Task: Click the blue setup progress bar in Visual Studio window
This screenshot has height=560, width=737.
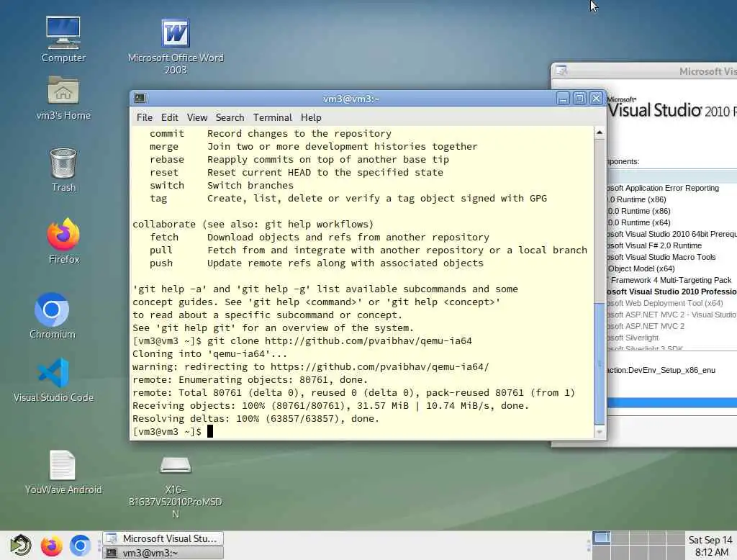Action: point(672,402)
